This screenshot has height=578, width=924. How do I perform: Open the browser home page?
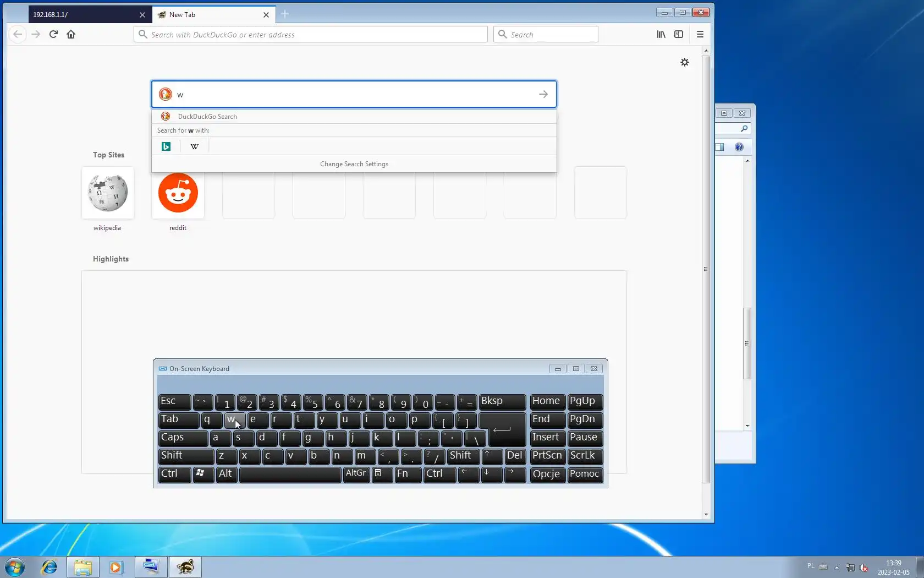point(71,34)
